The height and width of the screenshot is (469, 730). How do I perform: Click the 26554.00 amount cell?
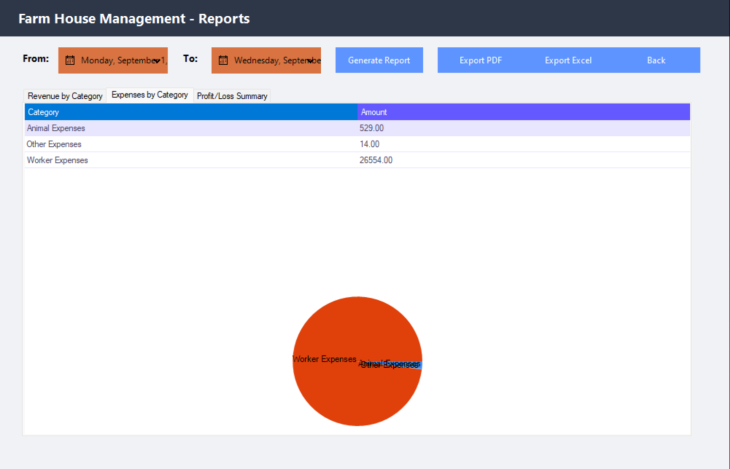tap(376, 160)
